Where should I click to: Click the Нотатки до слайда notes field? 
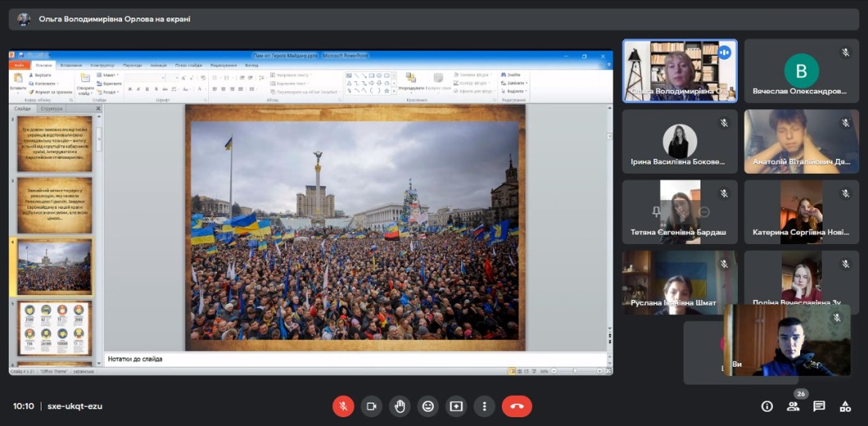tap(319, 359)
